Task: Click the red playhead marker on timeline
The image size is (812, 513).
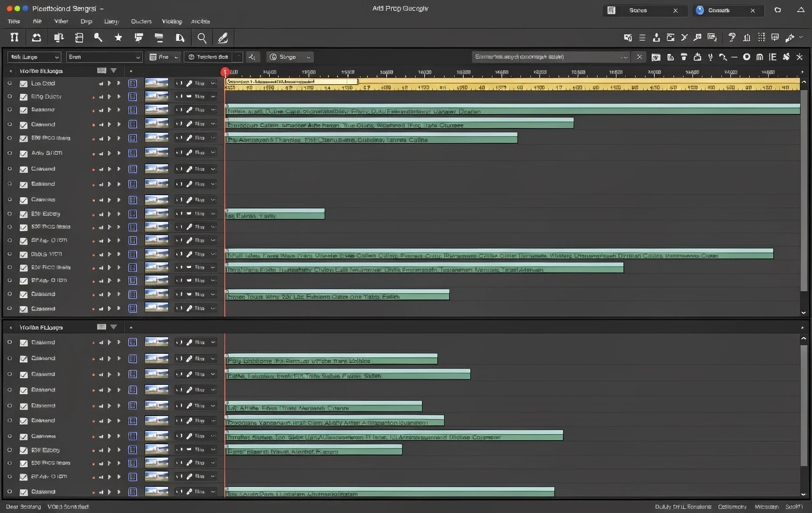Action: (x=225, y=72)
